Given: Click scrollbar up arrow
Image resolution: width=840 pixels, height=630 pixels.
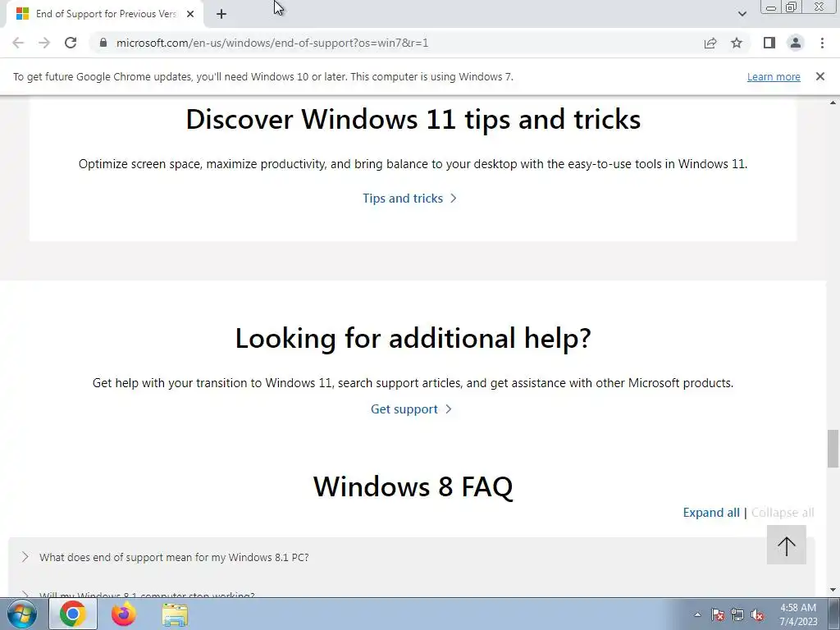Looking at the screenshot, I should tap(833, 103).
